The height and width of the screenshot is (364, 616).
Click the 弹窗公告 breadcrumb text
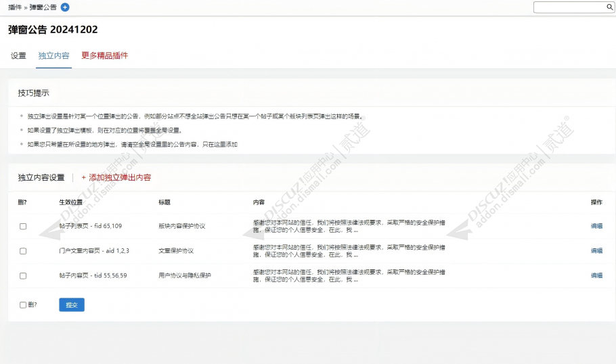click(43, 7)
